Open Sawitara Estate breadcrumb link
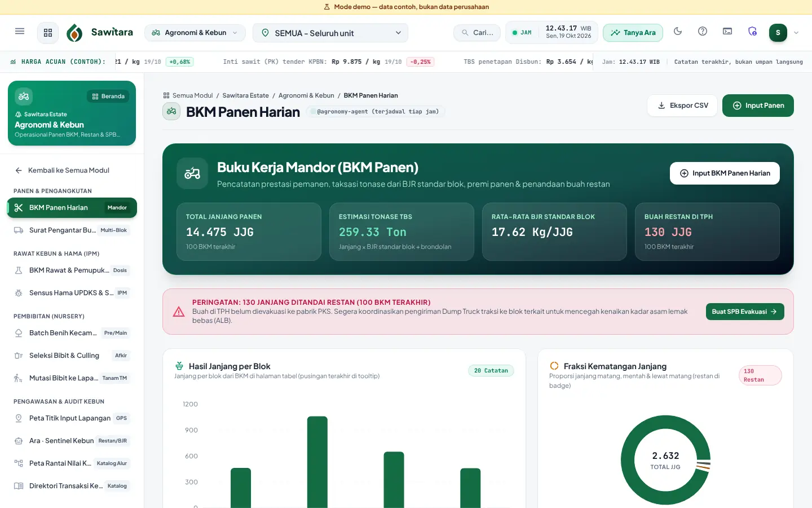 pos(245,95)
